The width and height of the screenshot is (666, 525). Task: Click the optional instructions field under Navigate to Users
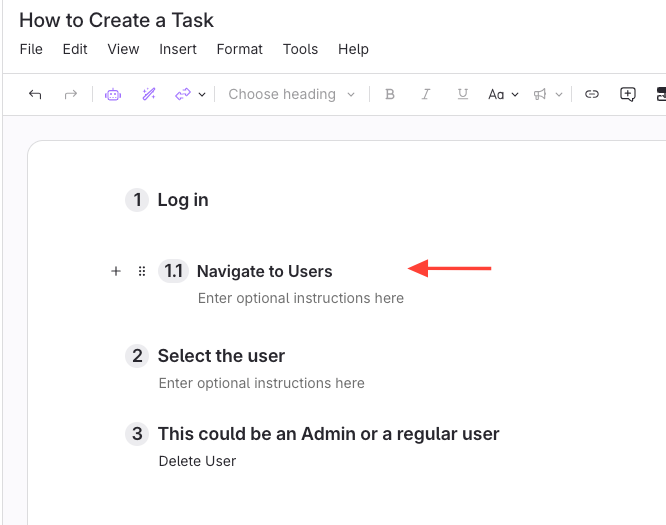pos(301,298)
